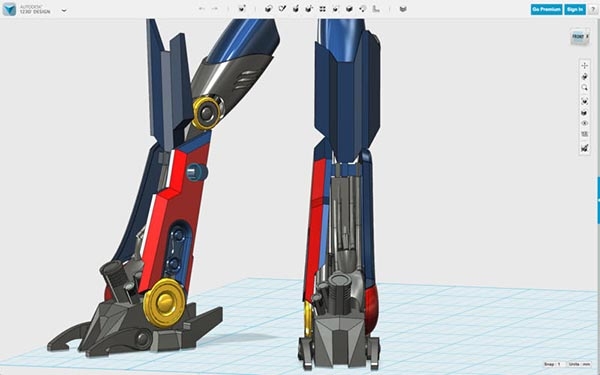Toggle grid visibility in navigation bar
This screenshot has height=375, width=600.
point(584,134)
